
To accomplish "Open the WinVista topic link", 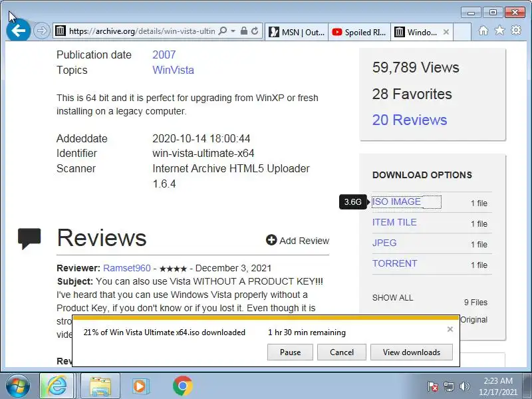I will pos(173,70).
